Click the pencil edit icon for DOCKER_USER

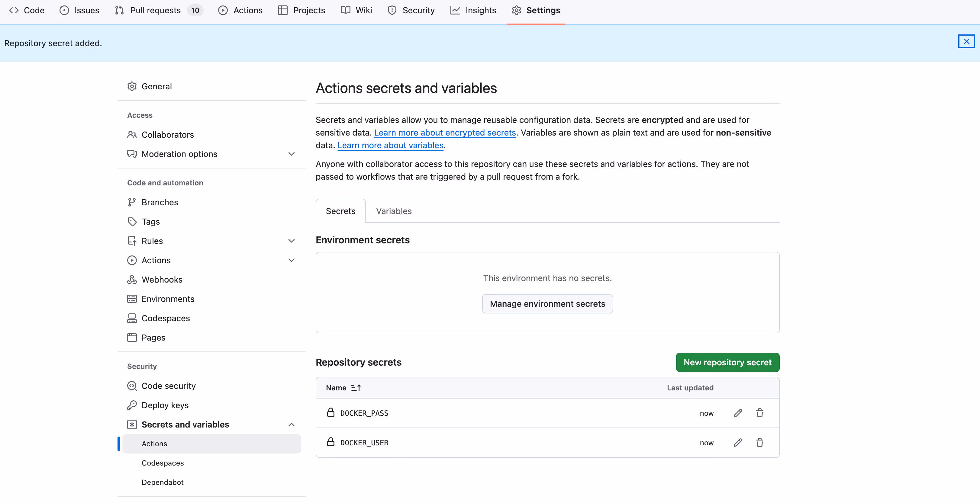pyautogui.click(x=738, y=443)
